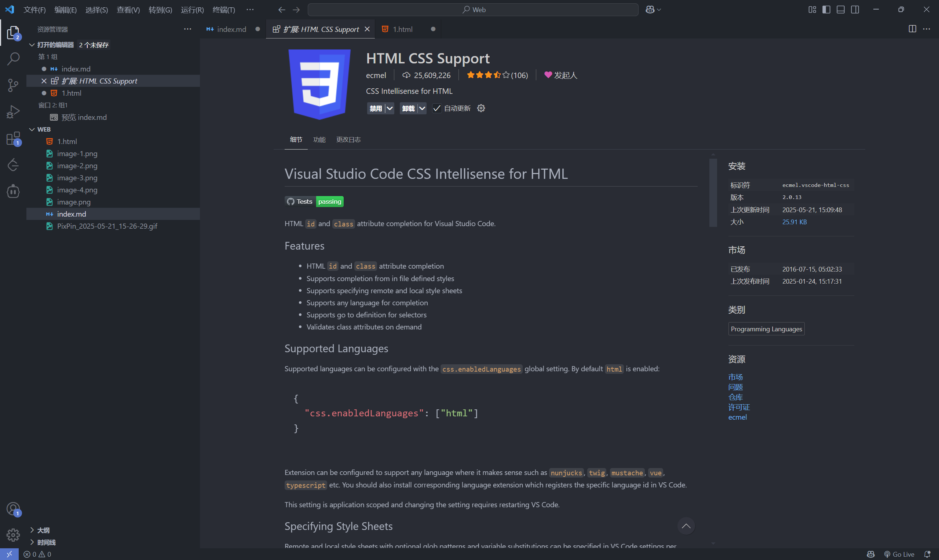Click the remote window status bar icon

pyautogui.click(x=9, y=554)
